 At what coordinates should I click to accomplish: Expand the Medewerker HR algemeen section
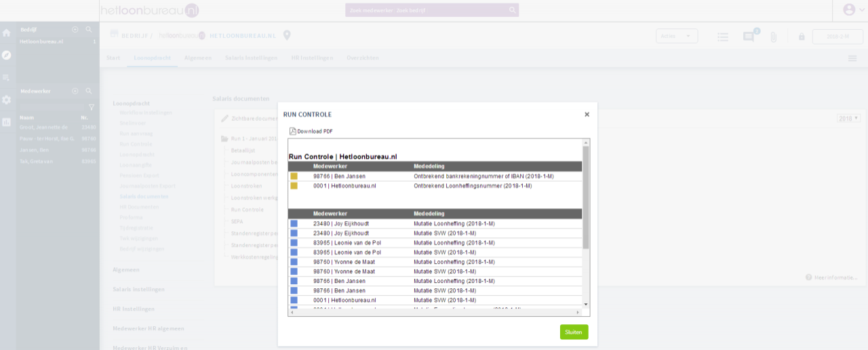149,328
